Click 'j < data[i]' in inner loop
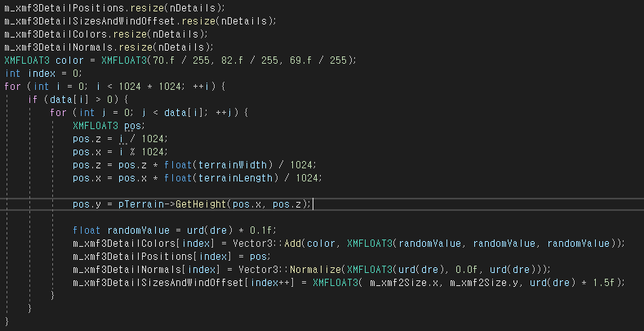Image resolution: width=644 pixels, height=331 pixels. pyautogui.click(x=175, y=113)
